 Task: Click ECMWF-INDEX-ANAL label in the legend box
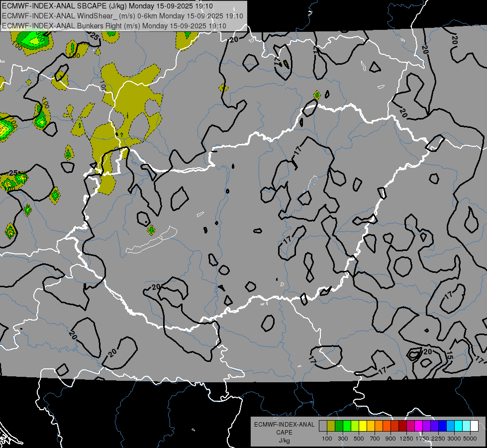[x=284, y=425]
